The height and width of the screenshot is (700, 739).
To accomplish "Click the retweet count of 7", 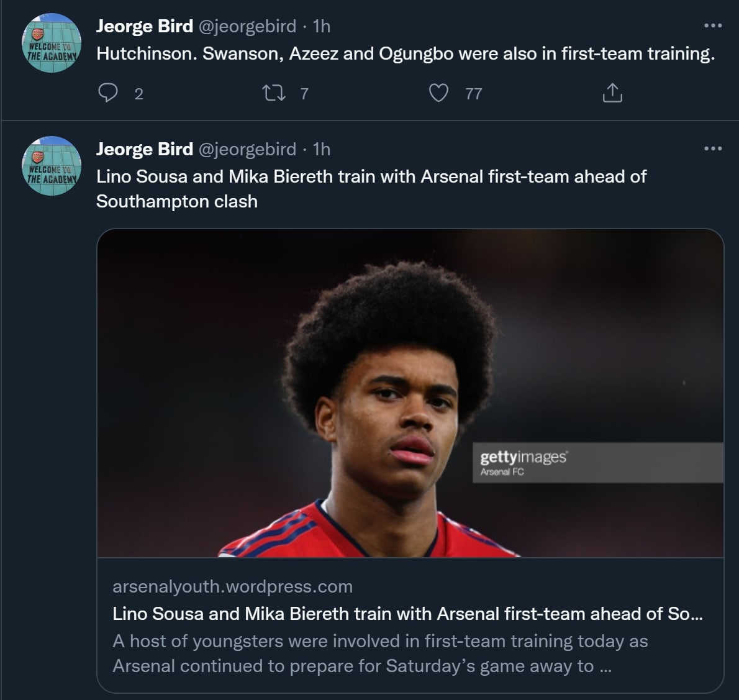I will (304, 94).
